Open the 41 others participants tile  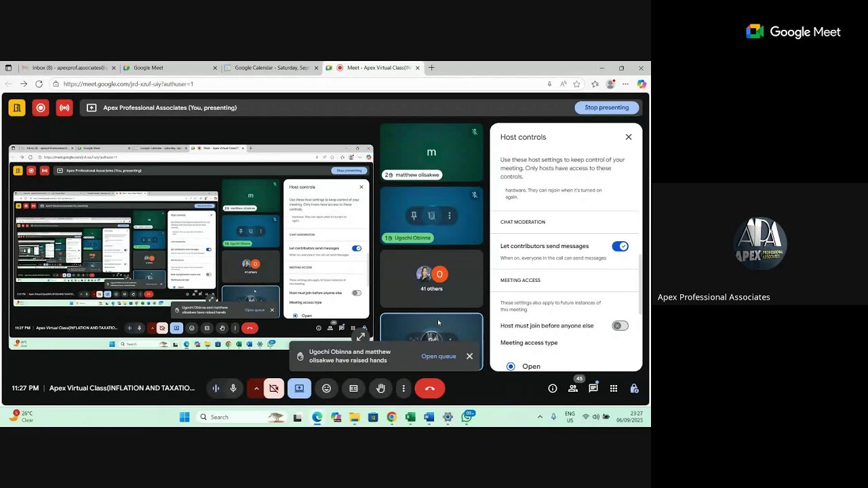coord(431,279)
